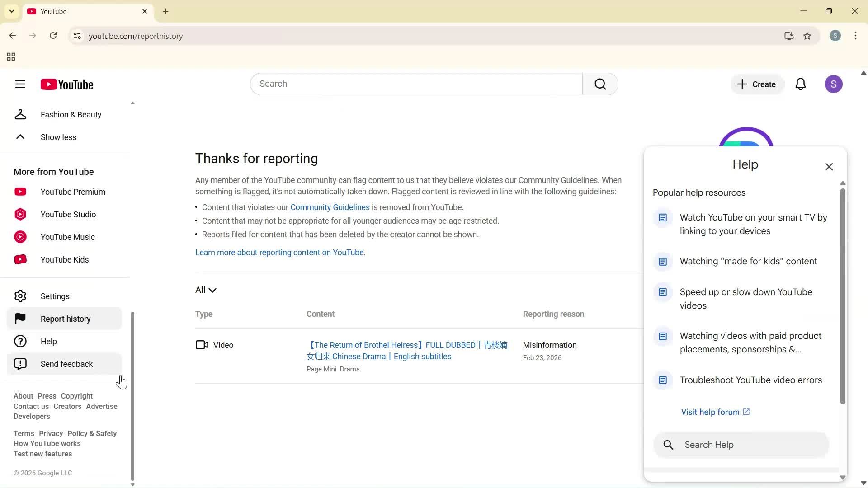The height and width of the screenshot is (488, 868).
Task: Open Settings from the sidebar
Action: [55, 296]
